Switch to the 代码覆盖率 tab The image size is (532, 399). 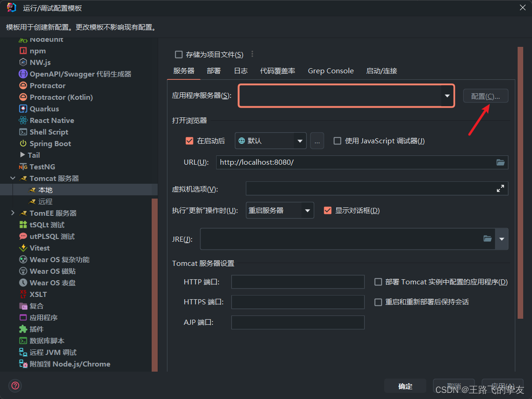(x=277, y=71)
